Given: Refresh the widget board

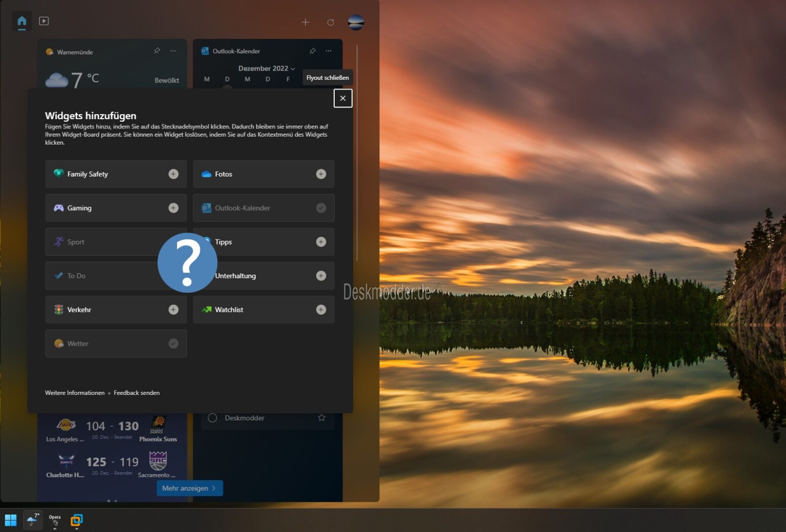Looking at the screenshot, I should [331, 22].
